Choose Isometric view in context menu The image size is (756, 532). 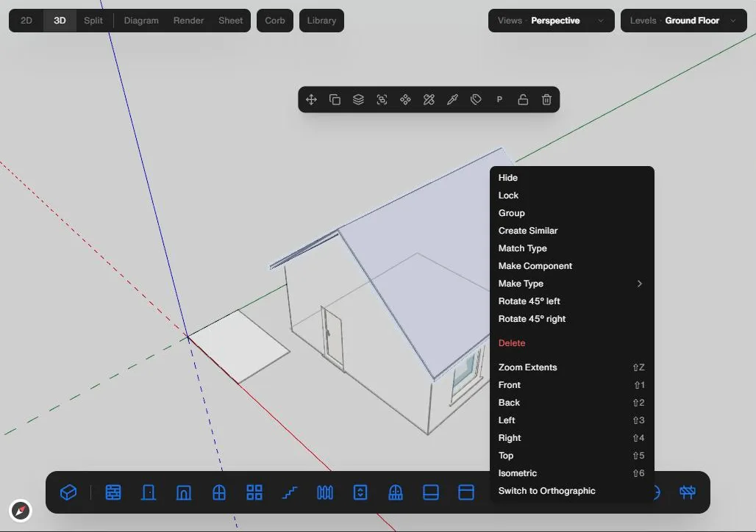click(572, 473)
